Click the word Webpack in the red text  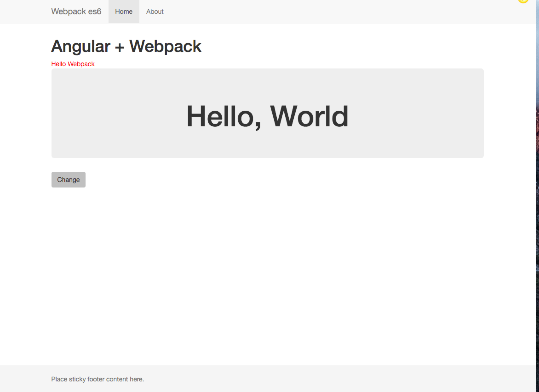(81, 64)
